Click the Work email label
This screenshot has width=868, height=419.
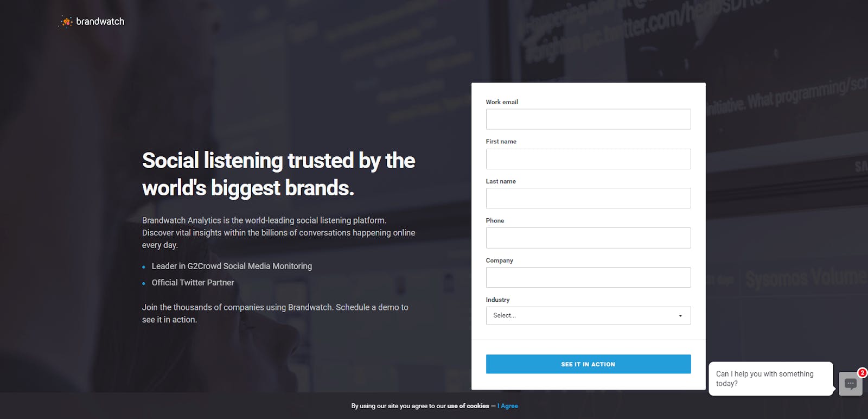(502, 102)
